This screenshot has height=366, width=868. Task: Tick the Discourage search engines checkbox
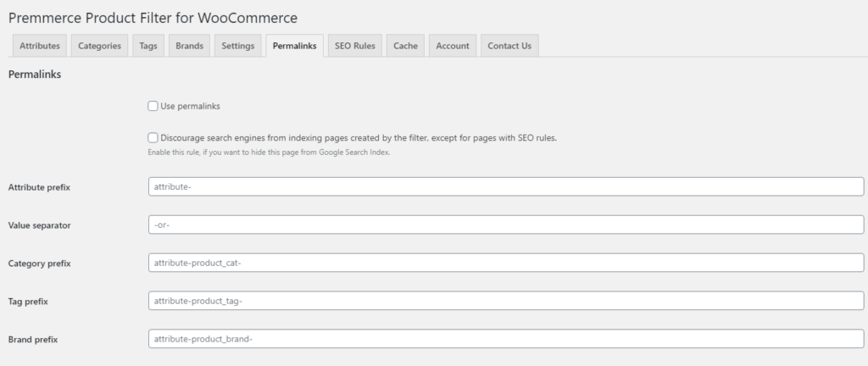(153, 137)
